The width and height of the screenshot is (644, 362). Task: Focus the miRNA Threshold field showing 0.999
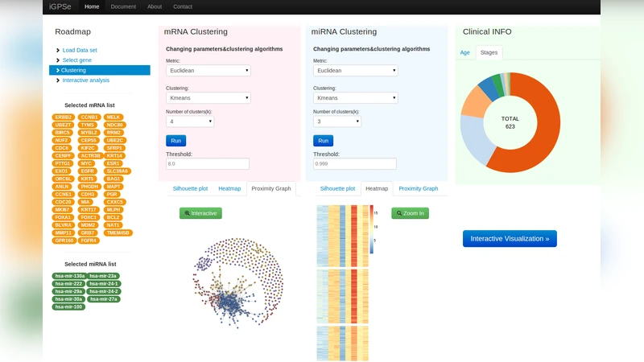click(x=355, y=164)
